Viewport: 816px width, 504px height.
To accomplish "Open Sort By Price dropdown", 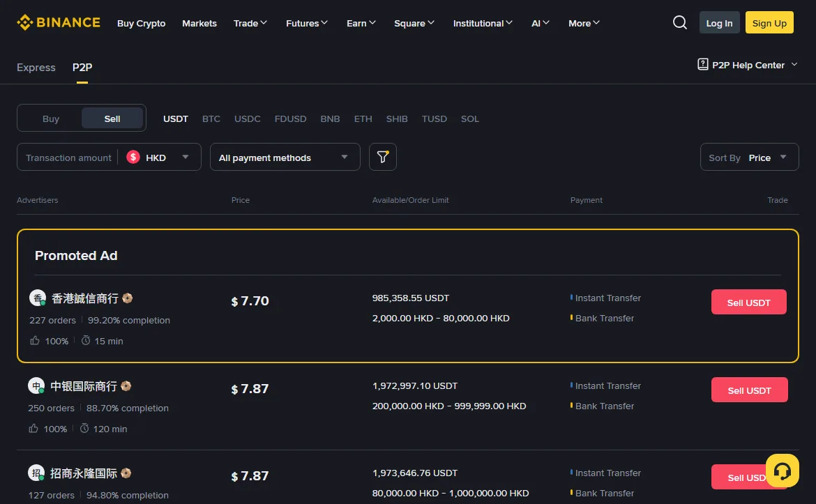I will (x=749, y=157).
